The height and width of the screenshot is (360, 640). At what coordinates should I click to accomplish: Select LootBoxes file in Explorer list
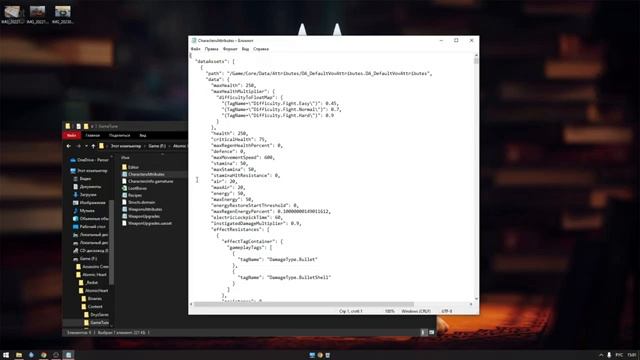(134, 188)
